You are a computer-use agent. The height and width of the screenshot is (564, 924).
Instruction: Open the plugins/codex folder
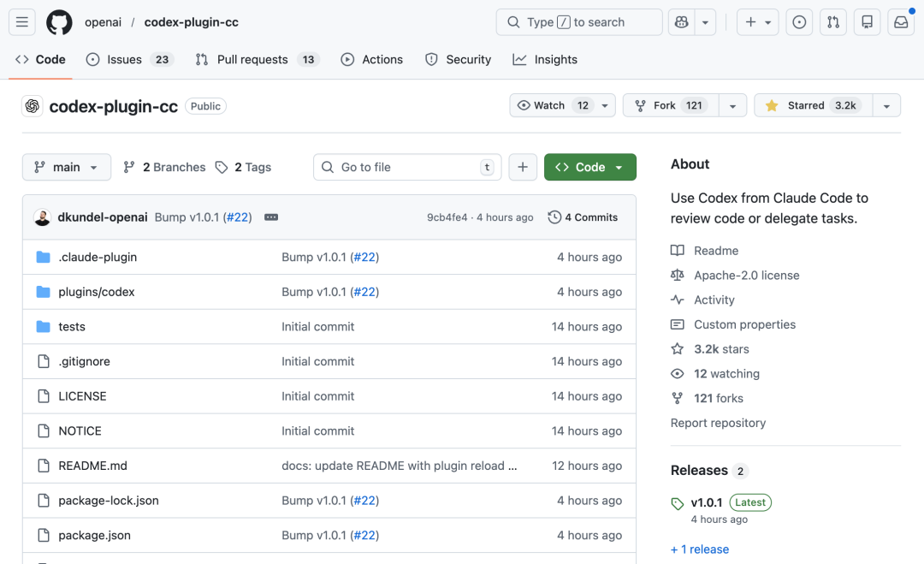click(97, 292)
